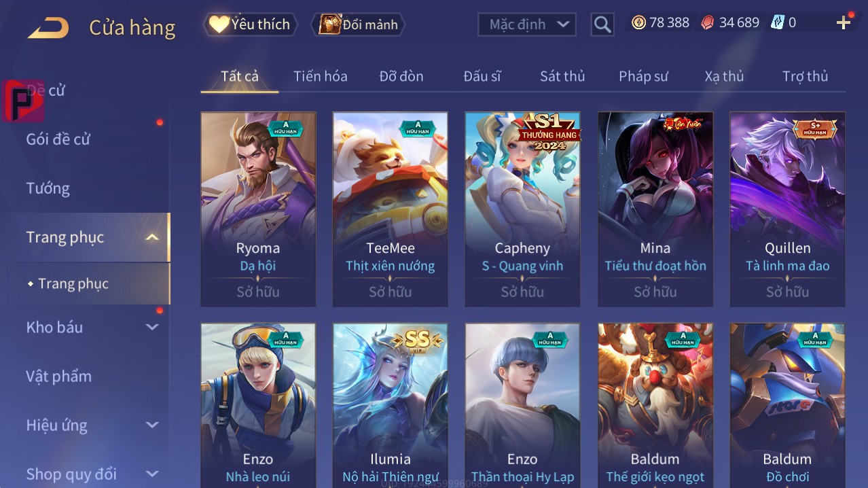Open the Ilumia Nộ hải Thiên ngư card
This screenshot has height=488, width=868.
pos(391,405)
